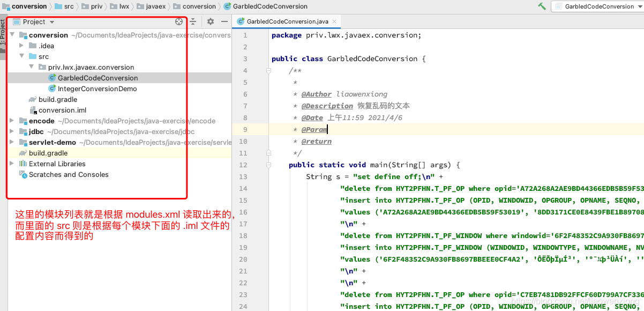Open the GarbledCodeConversion run configuration dropdown
Image resolution: width=644 pixels, height=311 pixels.
click(597, 6)
